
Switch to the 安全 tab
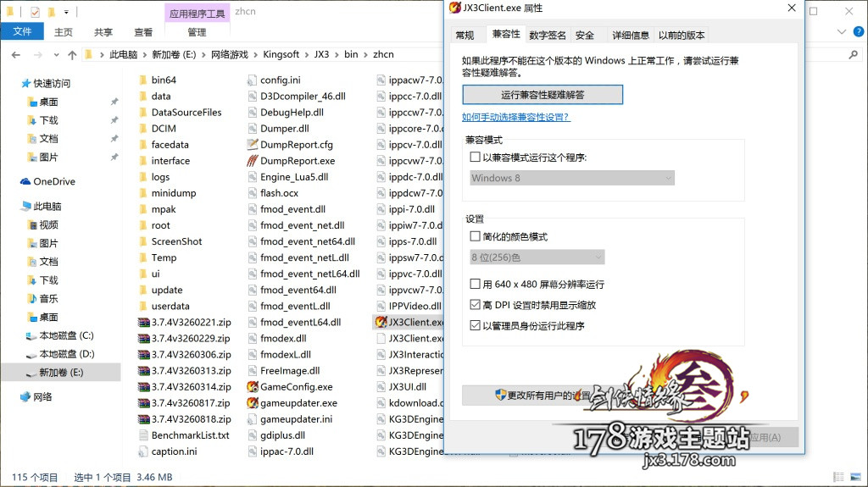[585, 36]
